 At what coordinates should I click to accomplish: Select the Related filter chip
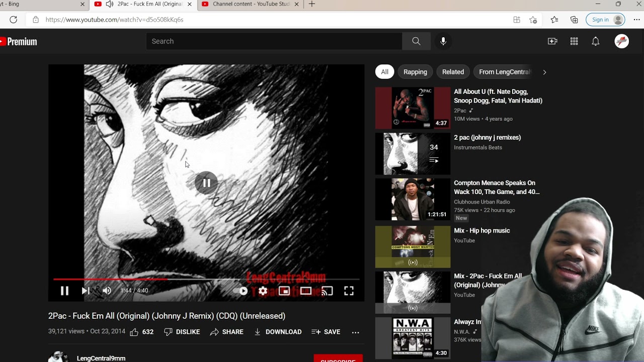click(453, 72)
